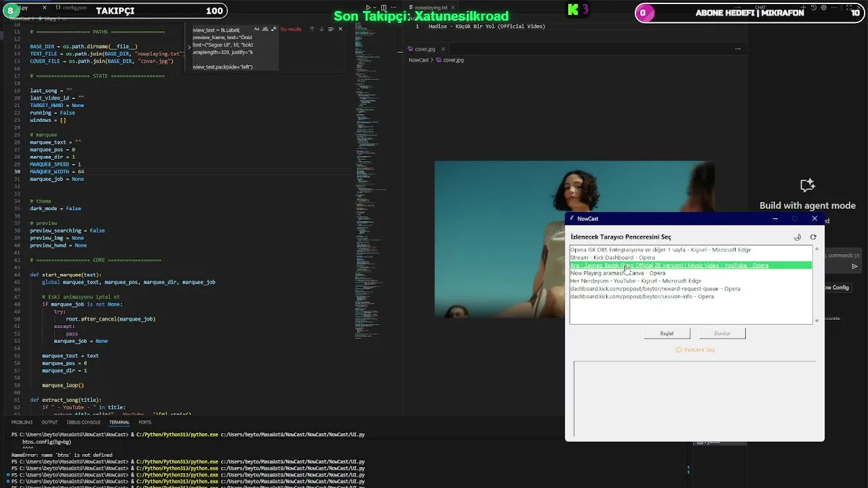Switch to the TERMINAL panel tab
This screenshot has height=488, width=868.
[119, 422]
